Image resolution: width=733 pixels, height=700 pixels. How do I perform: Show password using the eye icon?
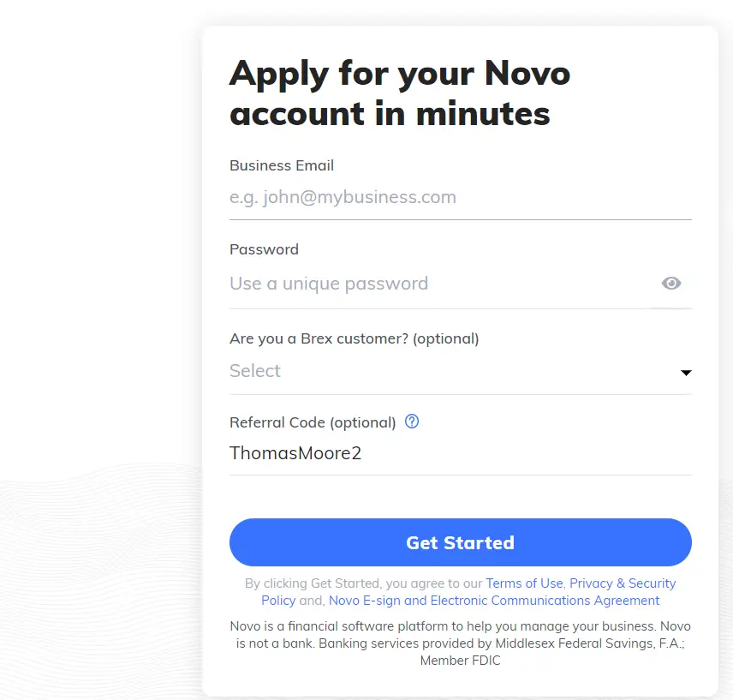click(x=670, y=283)
